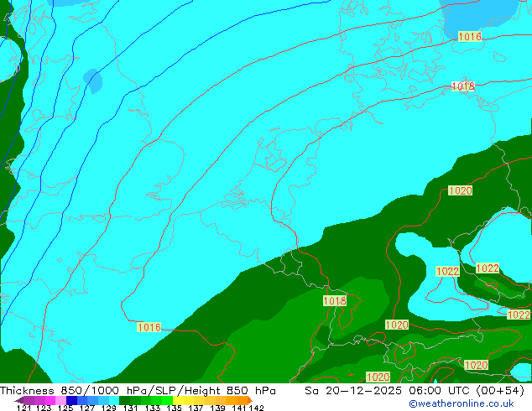Select the bright lime green swatch before 135

168,400
